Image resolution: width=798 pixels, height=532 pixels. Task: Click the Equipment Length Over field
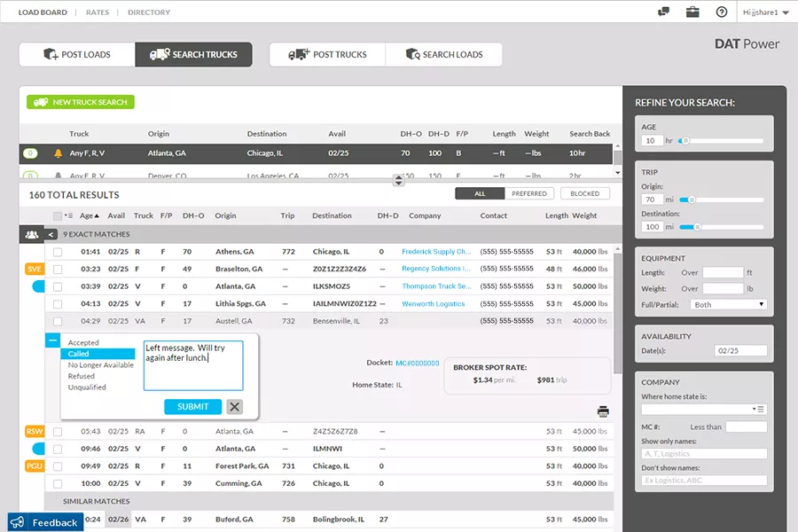724,272
